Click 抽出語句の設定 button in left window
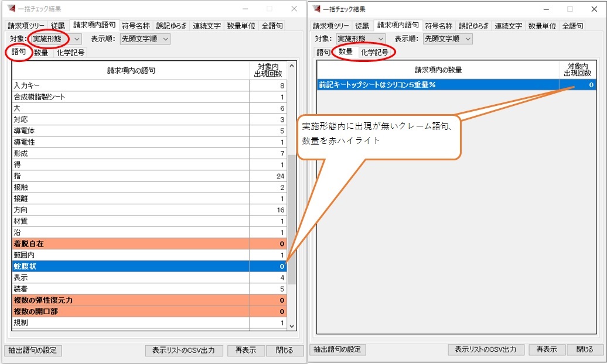The height and width of the screenshot is (364, 607). (33, 351)
